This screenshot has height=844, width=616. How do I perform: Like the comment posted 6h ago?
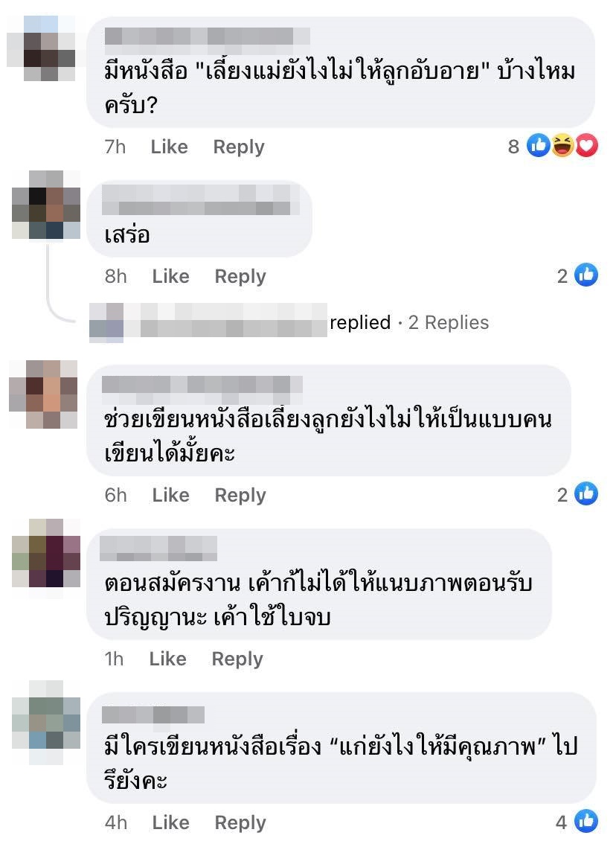point(170,495)
